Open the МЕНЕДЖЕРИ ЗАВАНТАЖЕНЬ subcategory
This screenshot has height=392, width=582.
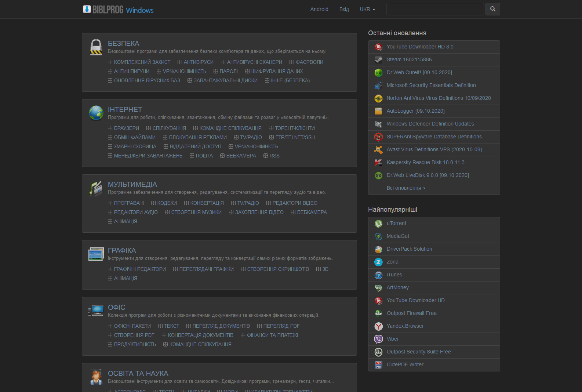click(148, 156)
